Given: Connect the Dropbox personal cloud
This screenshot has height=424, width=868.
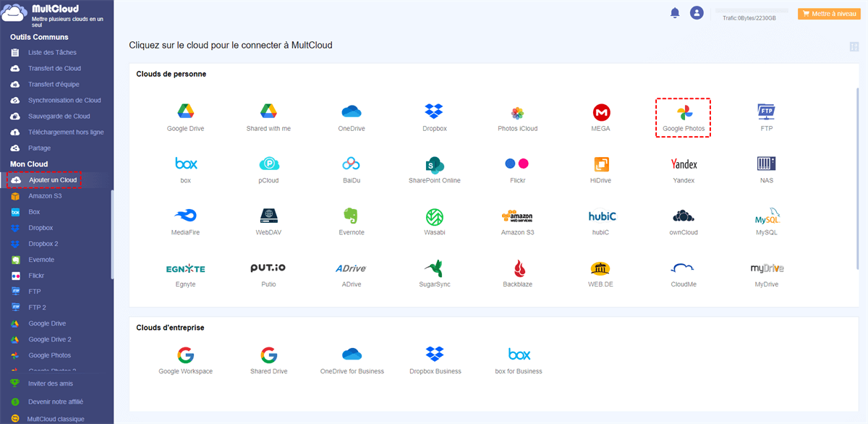Looking at the screenshot, I should [434, 111].
